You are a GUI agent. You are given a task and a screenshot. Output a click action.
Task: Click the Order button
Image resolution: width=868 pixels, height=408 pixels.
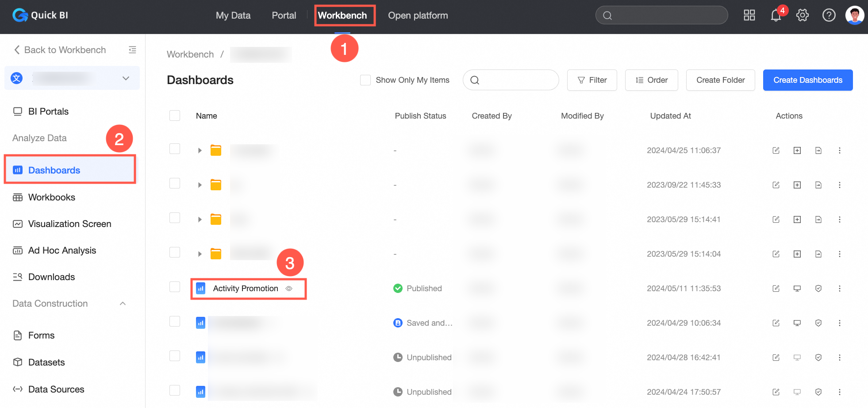pos(652,80)
